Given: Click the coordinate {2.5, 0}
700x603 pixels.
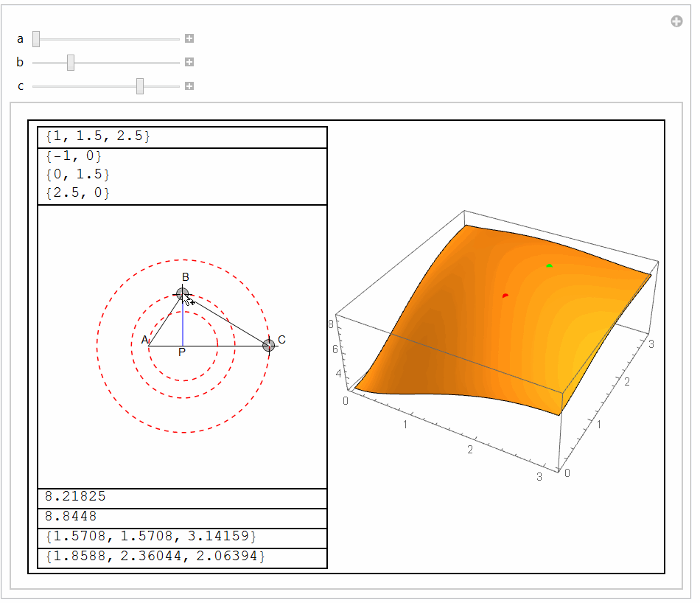Looking at the screenshot, I should pyautogui.click(x=77, y=192).
